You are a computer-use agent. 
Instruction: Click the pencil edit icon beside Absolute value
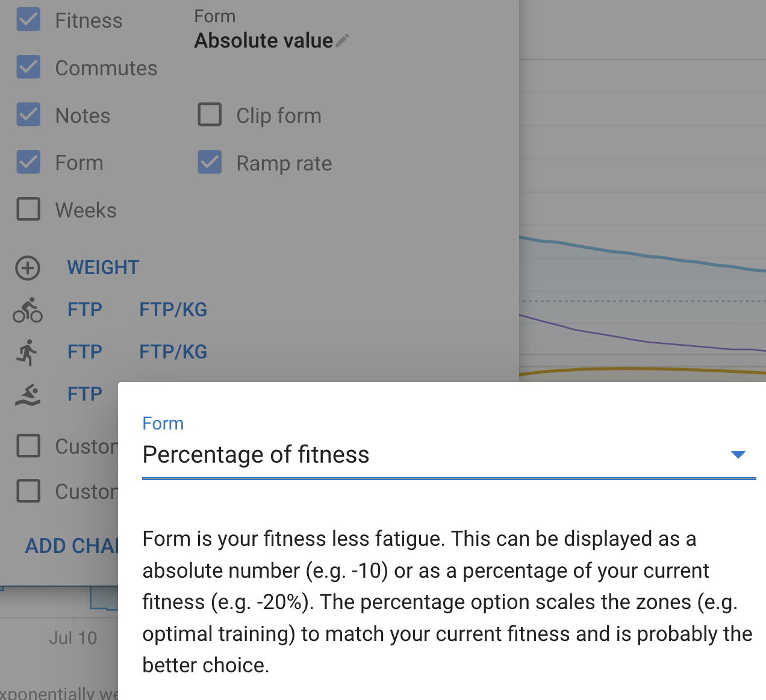[342, 41]
